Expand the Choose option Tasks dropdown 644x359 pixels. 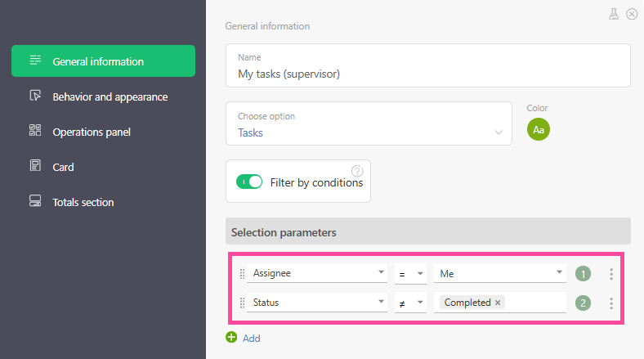coord(499,132)
